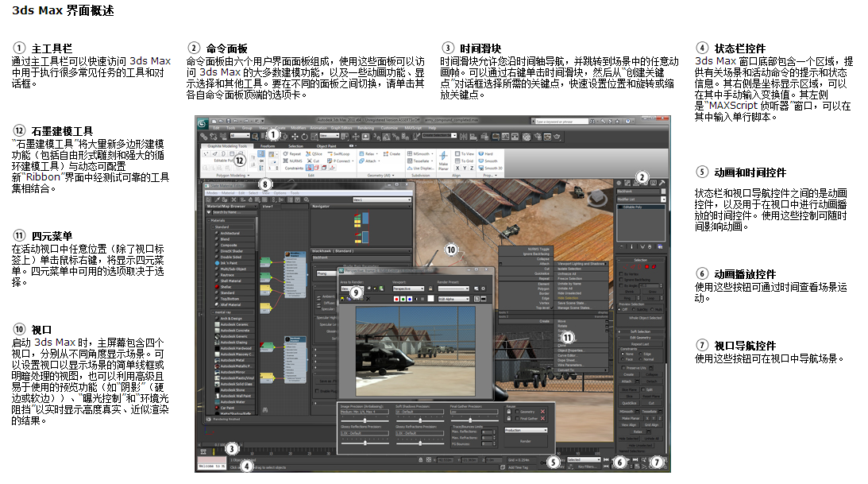868x484 pixels.
Task: Expand the Geometry (All) ribbon panel
Action: (x=381, y=176)
